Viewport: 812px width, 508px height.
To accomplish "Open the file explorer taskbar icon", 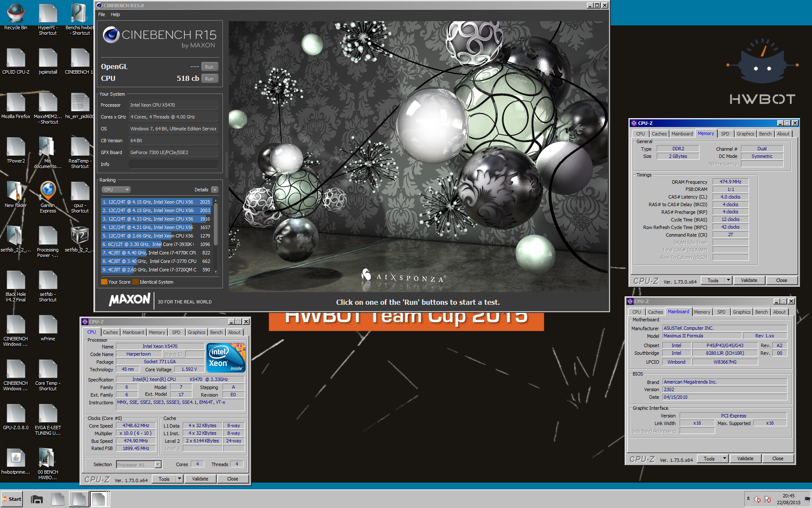I will [x=37, y=499].
